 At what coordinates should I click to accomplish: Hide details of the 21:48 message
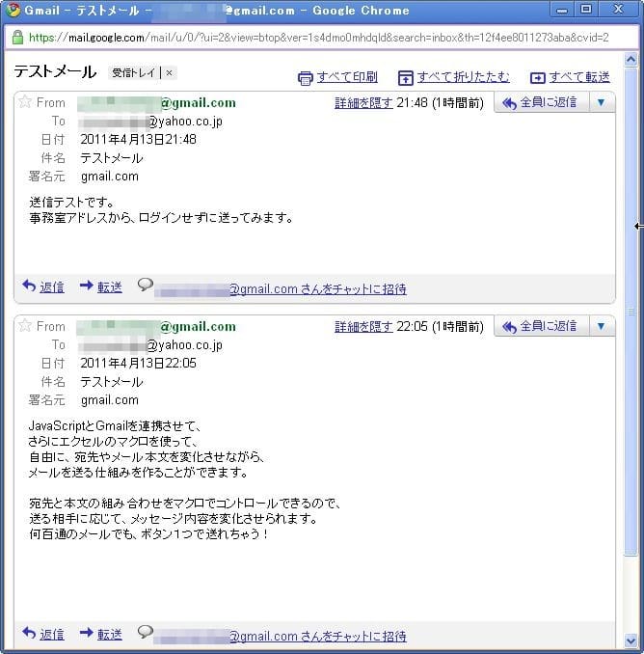click(363, 103)
